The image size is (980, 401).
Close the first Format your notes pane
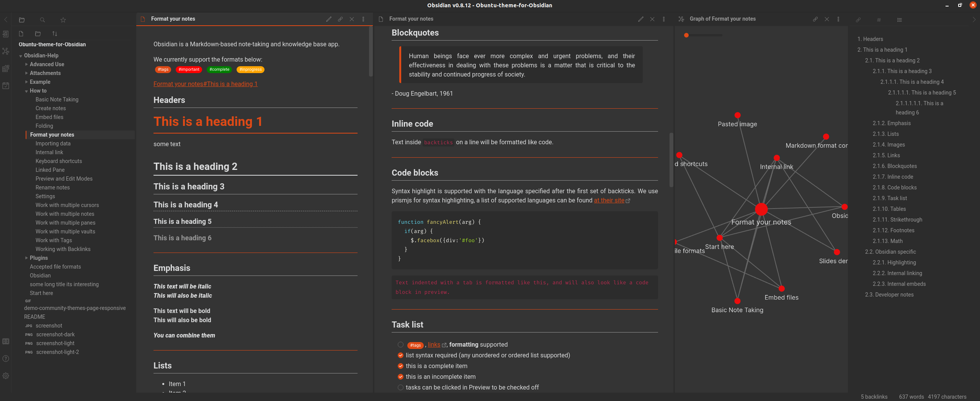[352, 19]
